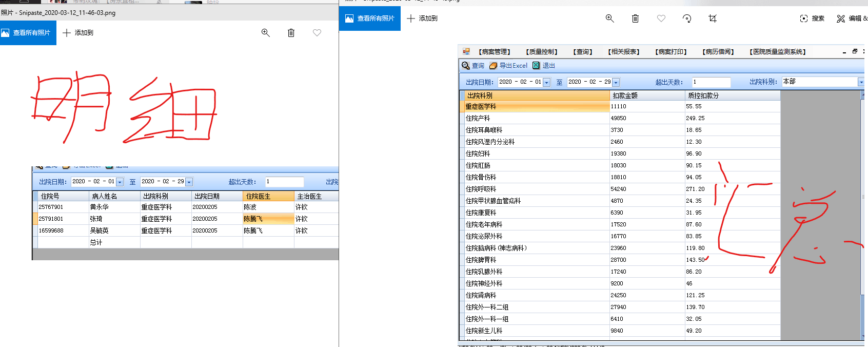
Task: Open start date 2020-02-01 dropdown in summary window
Action: 547,82
